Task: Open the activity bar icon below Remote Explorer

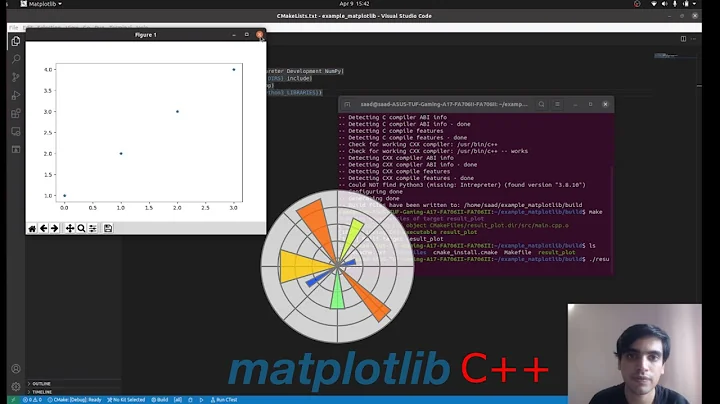Action: pyautogui.click(x=16, y=149)
